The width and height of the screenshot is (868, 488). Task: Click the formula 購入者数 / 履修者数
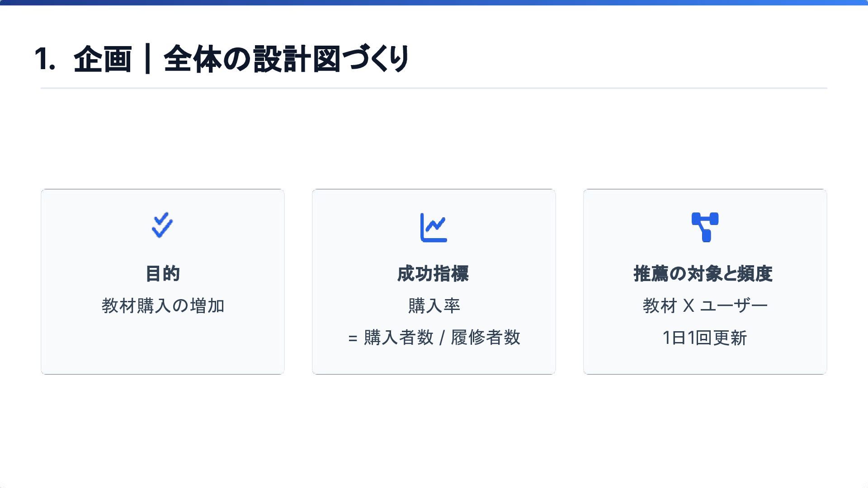pyautogui.click(x=442, y=338)
